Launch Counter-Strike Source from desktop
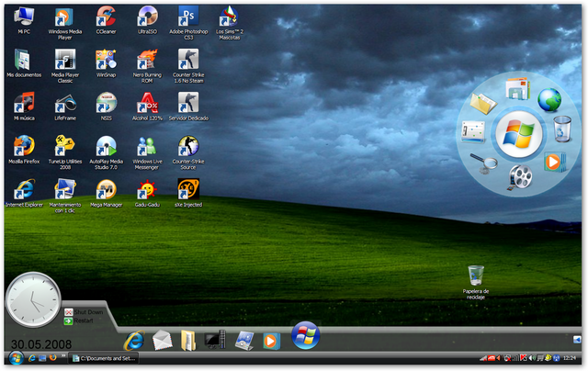This screenshot has width=588, height=371. click(188, 145)
